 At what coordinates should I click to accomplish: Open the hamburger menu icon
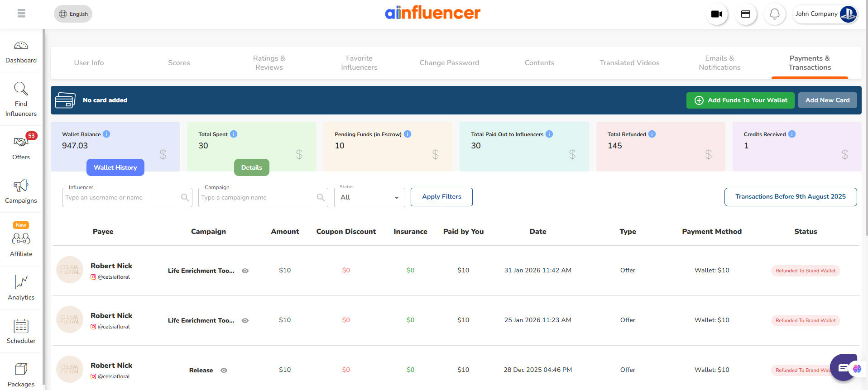(21, 14)
